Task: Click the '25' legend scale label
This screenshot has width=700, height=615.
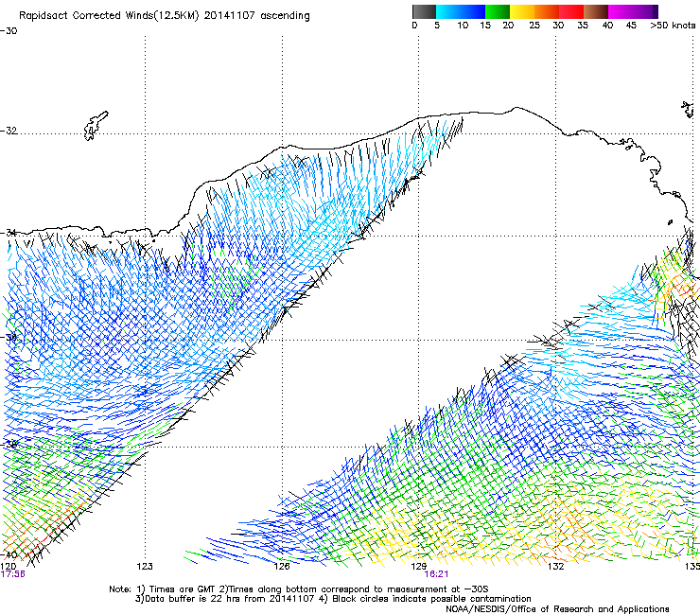Action: 534,26
